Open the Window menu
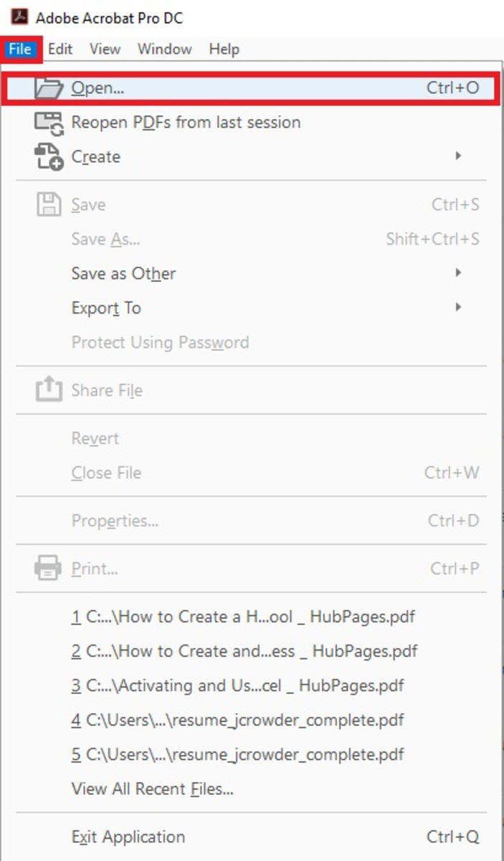 pos(164,49)
